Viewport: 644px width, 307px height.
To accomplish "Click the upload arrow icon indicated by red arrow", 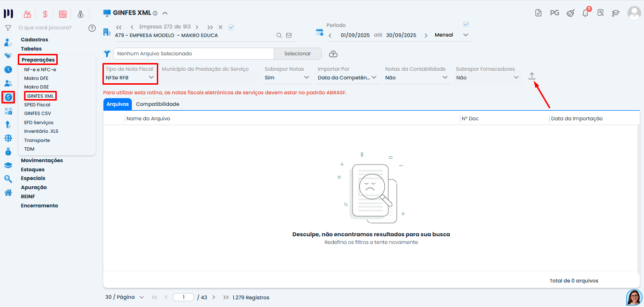I will (x=531, y=76).
